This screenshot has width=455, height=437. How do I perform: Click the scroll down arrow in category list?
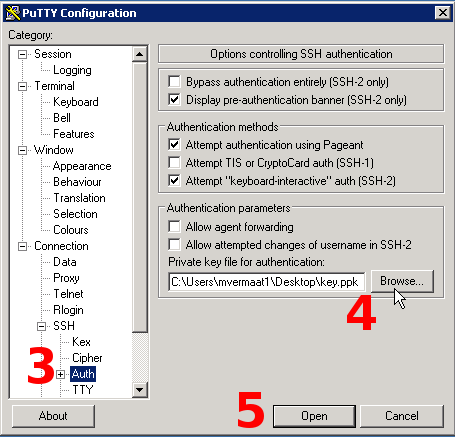click(x=139, y=389)
